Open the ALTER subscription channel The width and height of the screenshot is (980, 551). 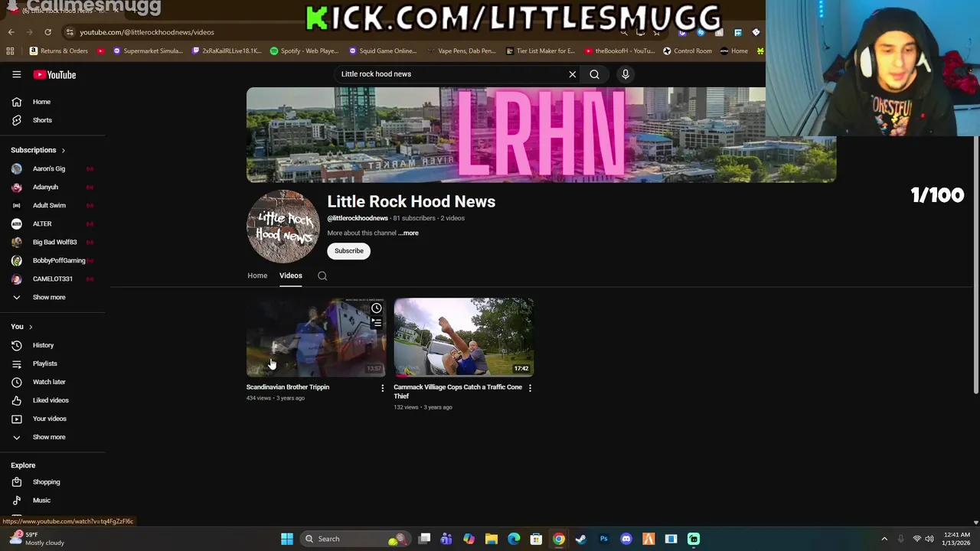coord(42,223)
